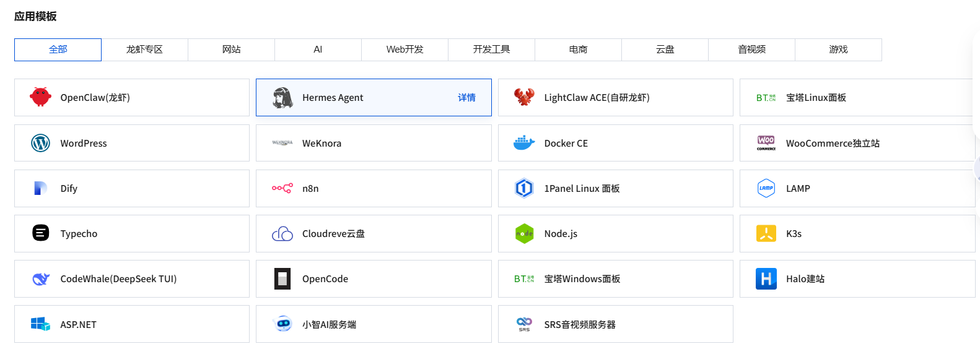This screenshot has height=349, width=980.
Task: Click the WooCommerce独立站 label
Action: click(x=833, y=143)
